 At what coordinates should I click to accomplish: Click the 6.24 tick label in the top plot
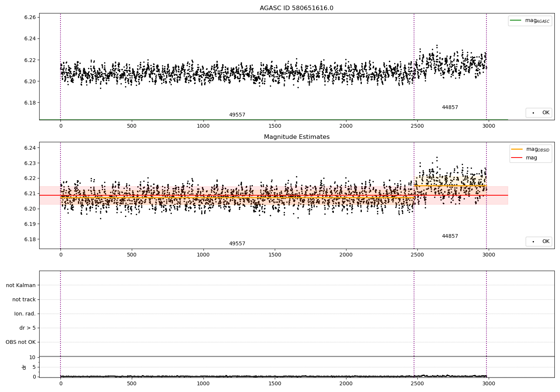coord(30,38)
